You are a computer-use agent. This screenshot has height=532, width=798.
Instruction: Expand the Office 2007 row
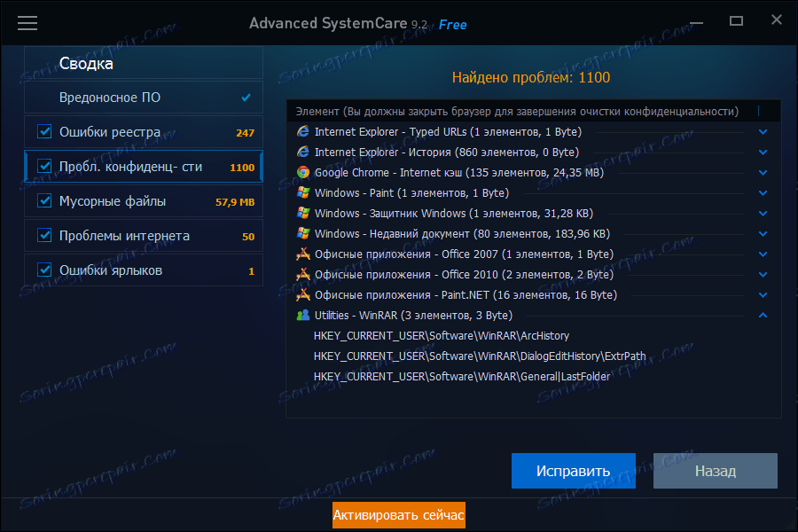click(763, 254)
